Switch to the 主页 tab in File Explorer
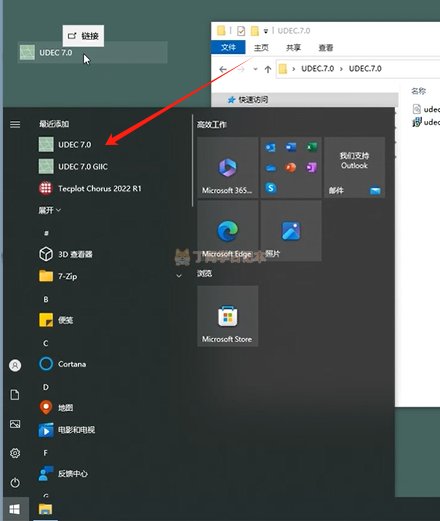440x521 pixels. coord(261,48)
